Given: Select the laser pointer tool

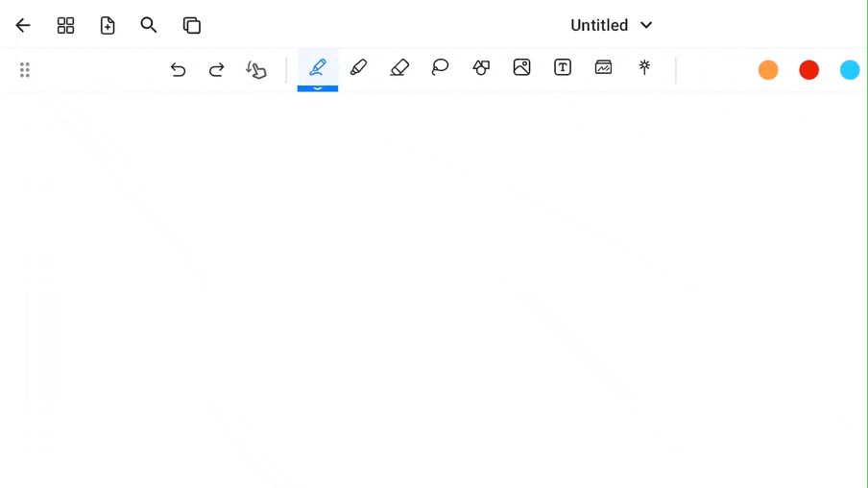Looking at the screenshot, I should coord(644,67).
